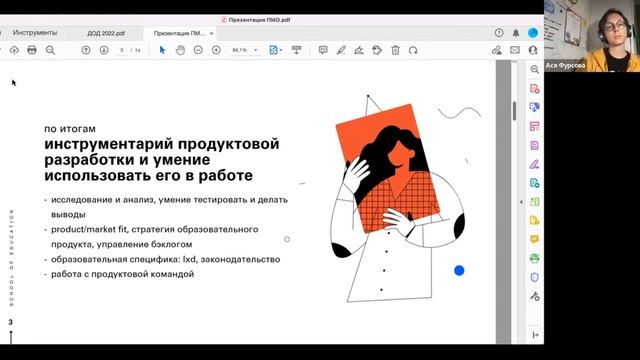Add a comment with the note icon
This screenshot has height=360, width=640.
[x=323, y=50]
